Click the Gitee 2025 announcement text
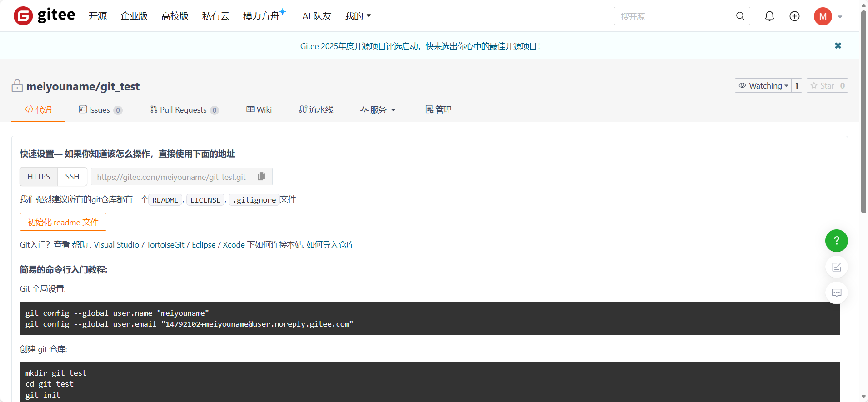868x402 pixels. click(420, 46)
